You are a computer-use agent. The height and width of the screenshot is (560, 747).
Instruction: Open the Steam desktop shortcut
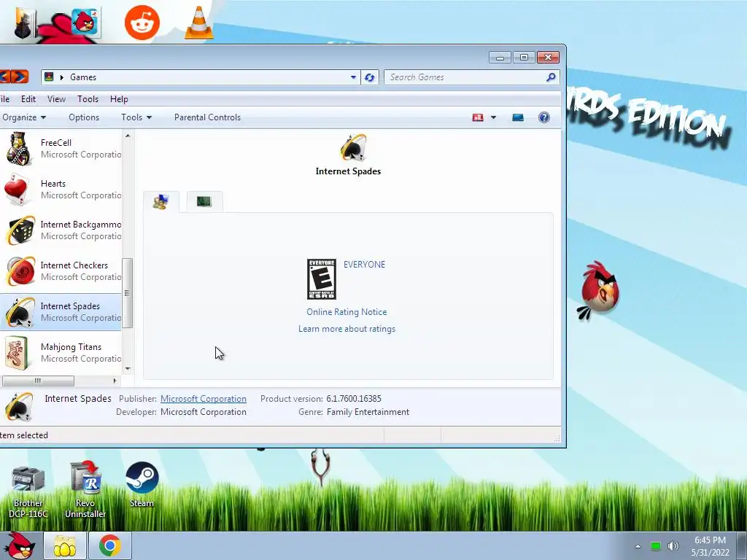tap(142, 484)
